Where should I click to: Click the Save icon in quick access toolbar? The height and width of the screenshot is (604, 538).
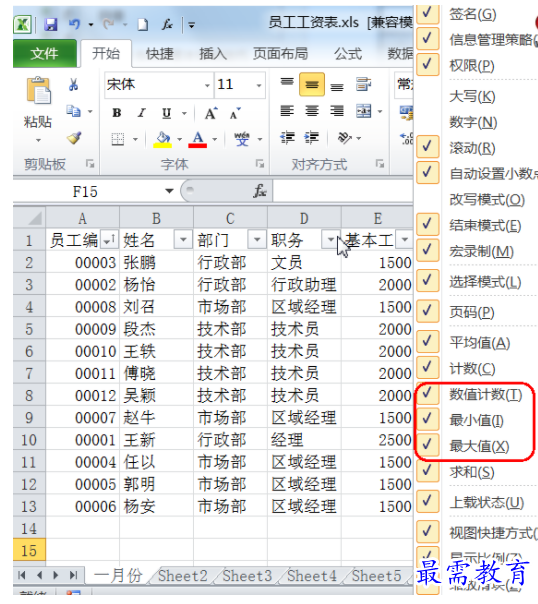point(50,25)
